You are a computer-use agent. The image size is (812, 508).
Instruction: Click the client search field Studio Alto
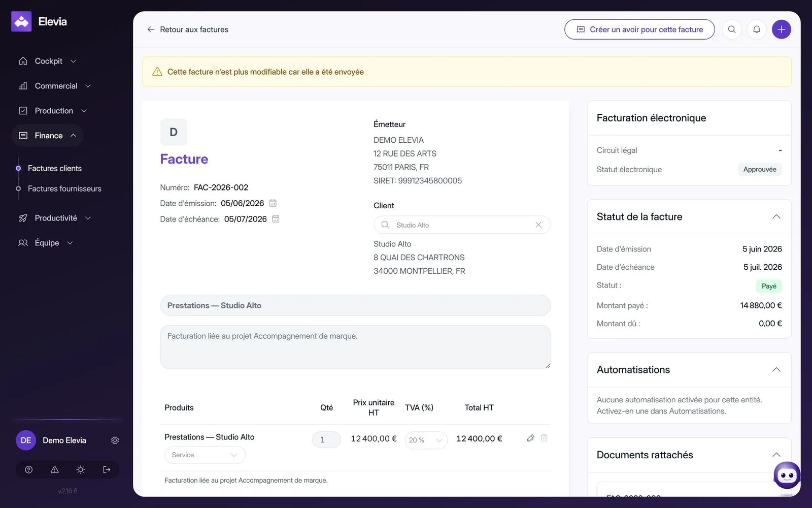coord(462,225)
